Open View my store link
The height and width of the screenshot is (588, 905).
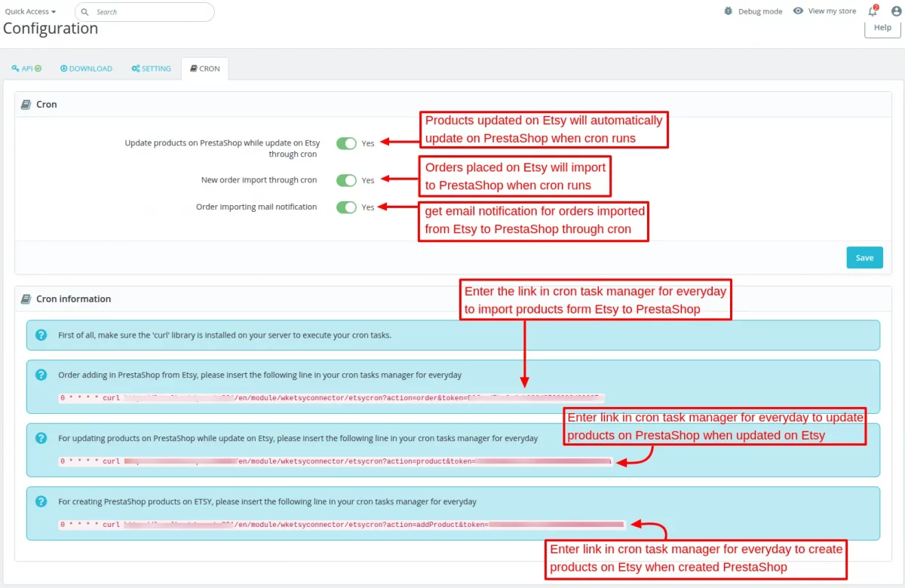[x=832, y=11]
